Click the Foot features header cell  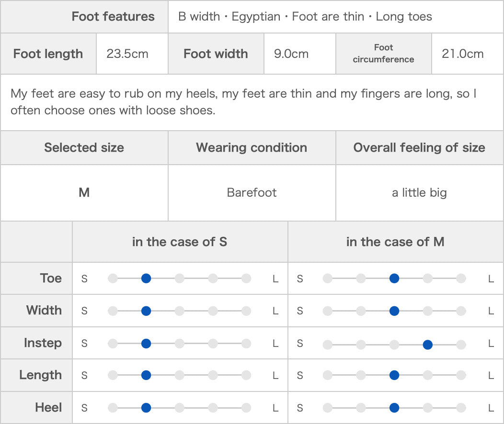click(84, 16)
